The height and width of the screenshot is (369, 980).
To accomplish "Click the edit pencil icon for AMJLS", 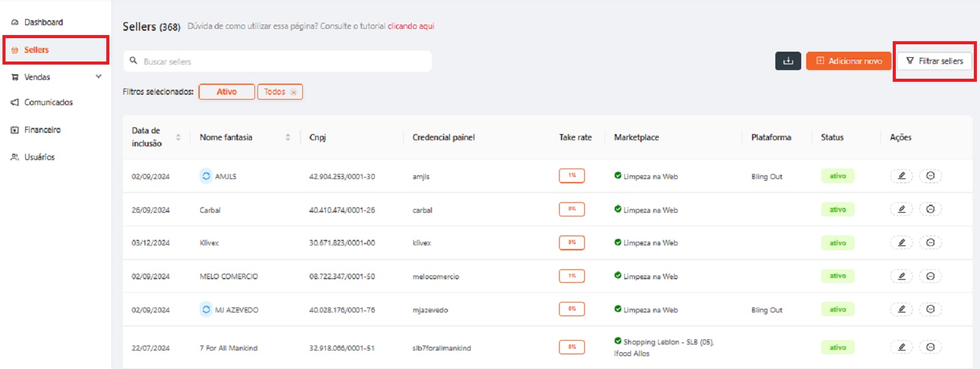I will 901,176.
